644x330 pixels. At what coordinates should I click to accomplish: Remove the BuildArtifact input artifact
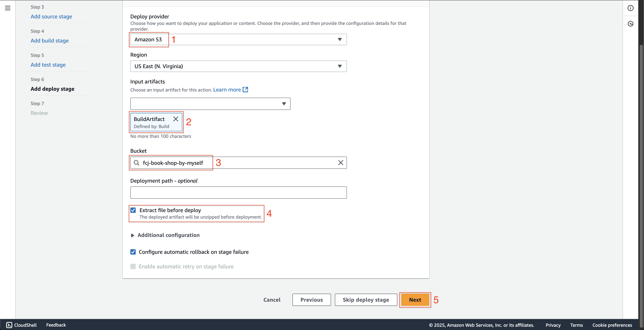176,119
